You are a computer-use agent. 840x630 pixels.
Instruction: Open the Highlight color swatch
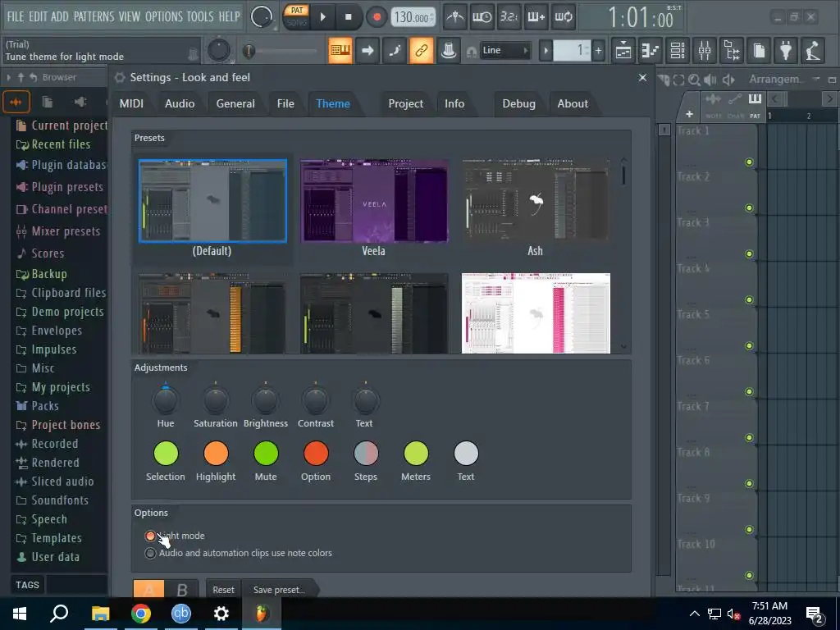[216, 453]
